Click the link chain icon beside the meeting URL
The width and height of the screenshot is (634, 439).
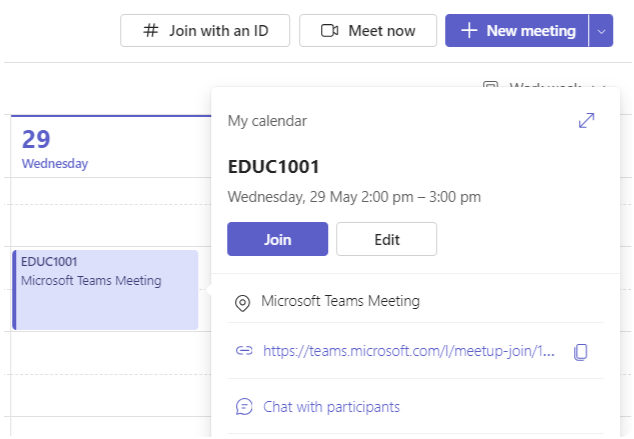(244, 350)
